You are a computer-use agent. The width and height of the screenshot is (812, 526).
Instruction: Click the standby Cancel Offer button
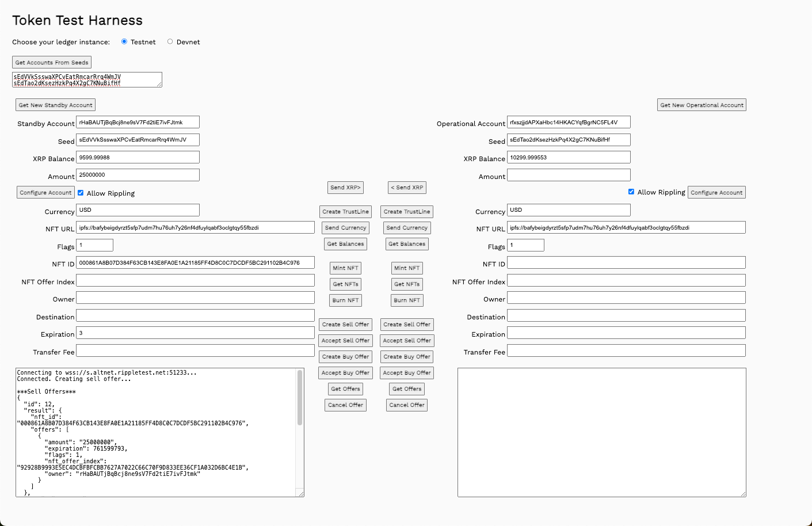[x=345, y=405]
